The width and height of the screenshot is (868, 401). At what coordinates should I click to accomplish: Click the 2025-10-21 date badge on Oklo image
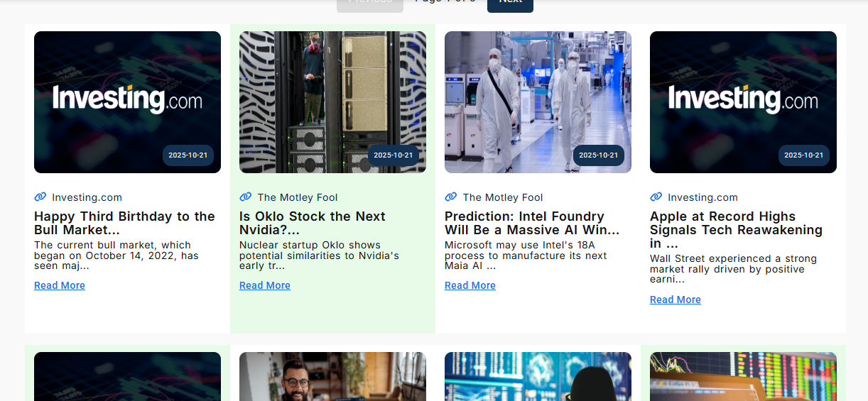394,155
